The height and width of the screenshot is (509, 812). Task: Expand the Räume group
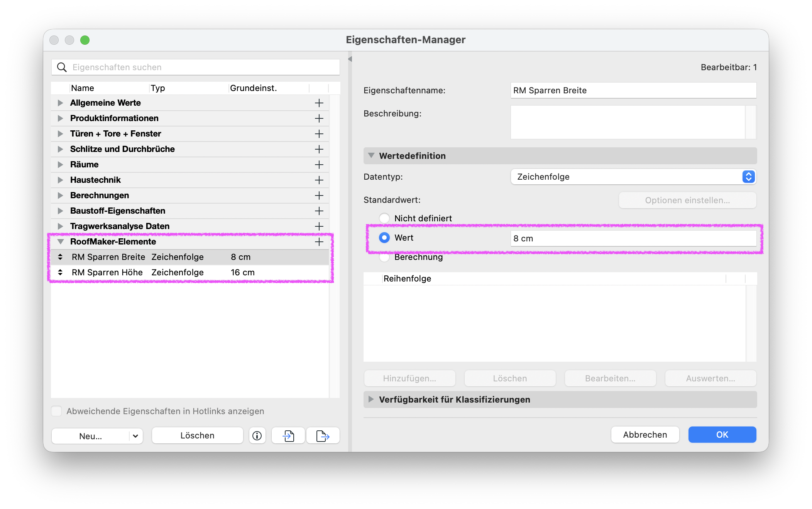(x=60, y=165)
